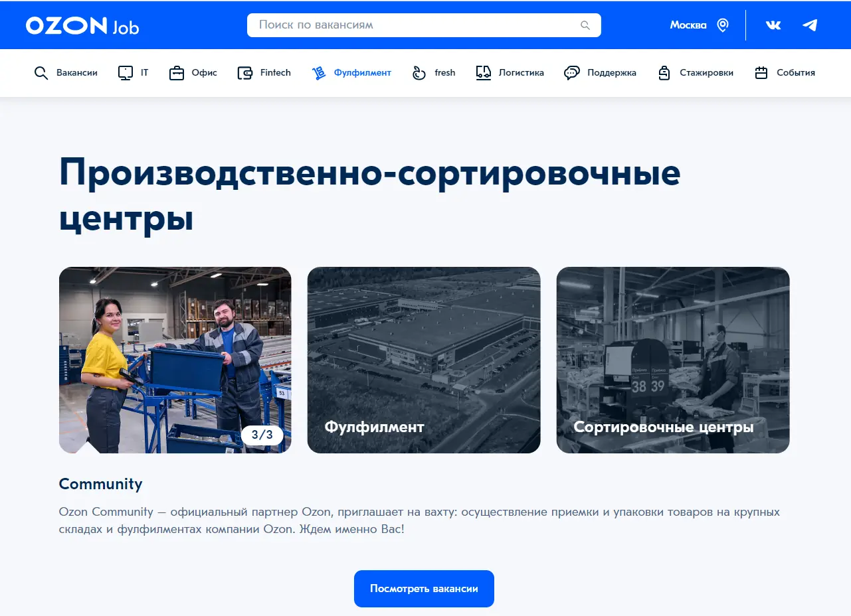Image resolution: width=851 pixels, height=616 pixels.
Task: Open the Сортировочные центры card
Action: coord(673,360)
